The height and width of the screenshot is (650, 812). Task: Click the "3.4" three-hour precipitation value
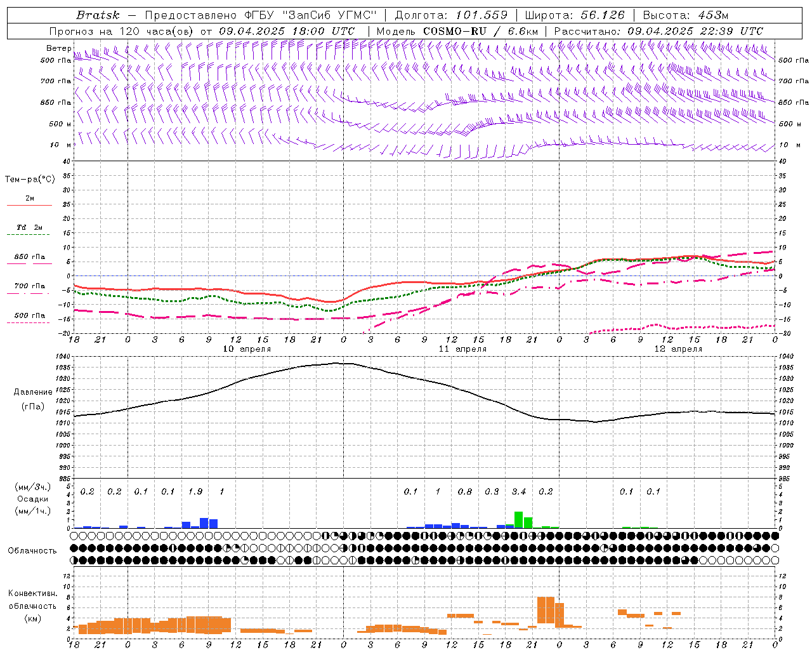pyautogui.click(x=519, y=491)
